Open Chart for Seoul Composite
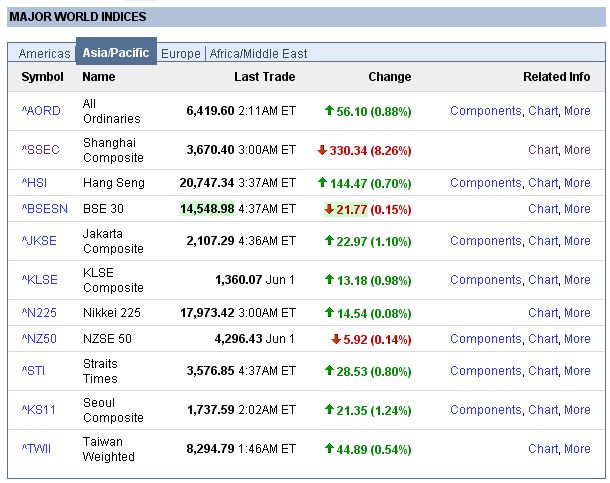Screen dimensions: 610x483 [543, 410]
